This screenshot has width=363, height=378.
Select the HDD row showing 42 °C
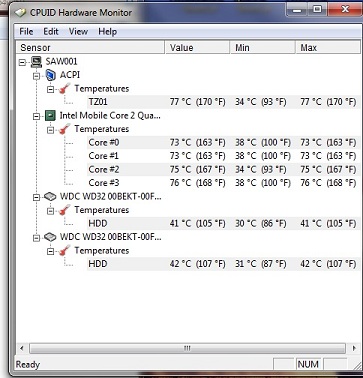(223, 264)
